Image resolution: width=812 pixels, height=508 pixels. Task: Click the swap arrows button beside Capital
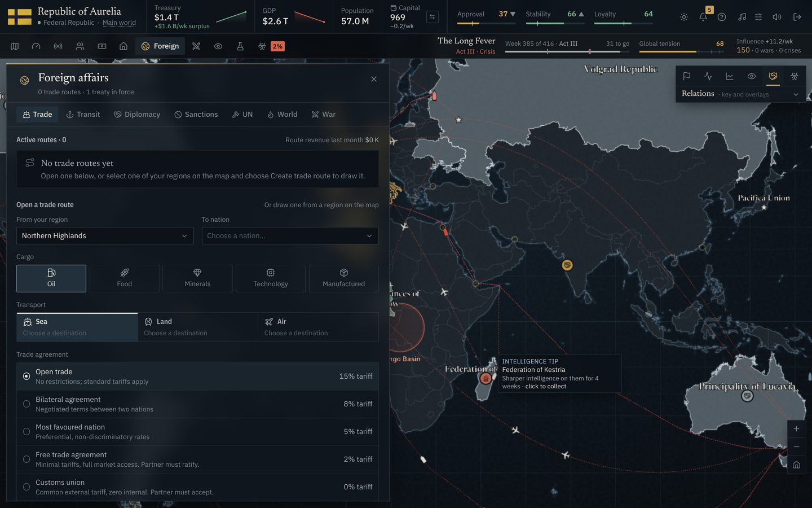coord(433,17)
